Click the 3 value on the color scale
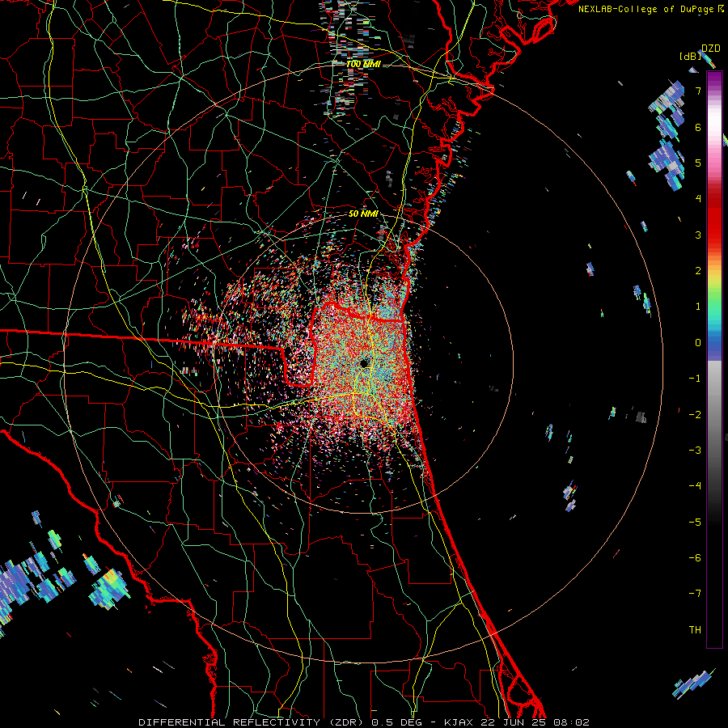Screen dimensions: 728x728 (698, 235)
